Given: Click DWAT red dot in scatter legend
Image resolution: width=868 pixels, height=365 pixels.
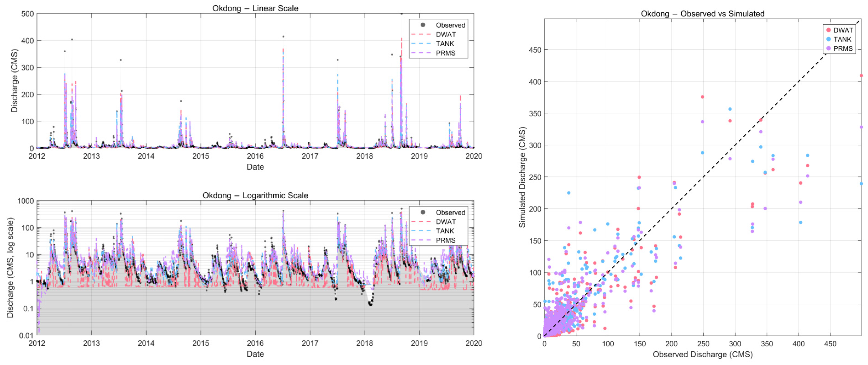Looking at the screenshot, I should click(828, 30).
